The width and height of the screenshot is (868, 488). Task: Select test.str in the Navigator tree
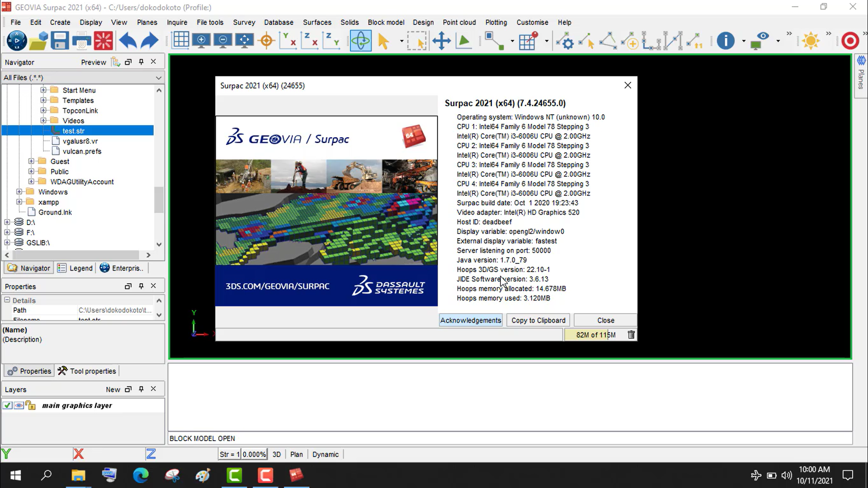tap(74, 131)
